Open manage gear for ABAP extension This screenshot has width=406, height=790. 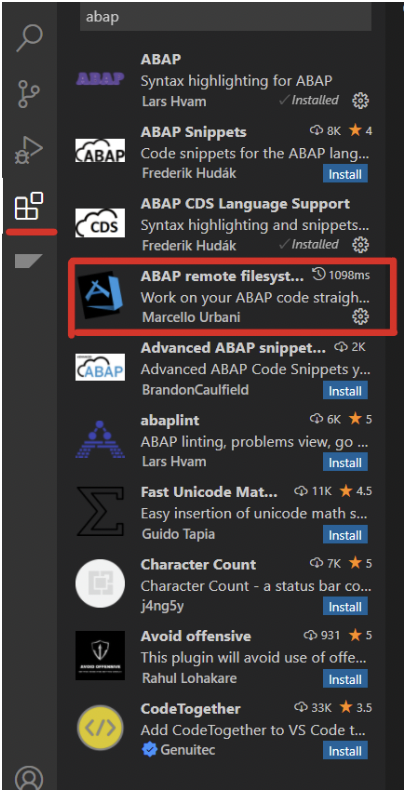pos(360,101)
